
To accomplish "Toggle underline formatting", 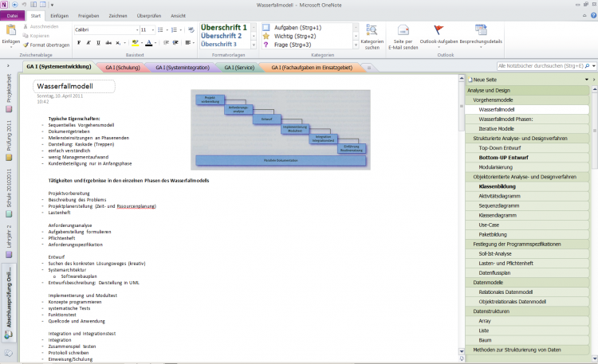I will tap(99, 42).
